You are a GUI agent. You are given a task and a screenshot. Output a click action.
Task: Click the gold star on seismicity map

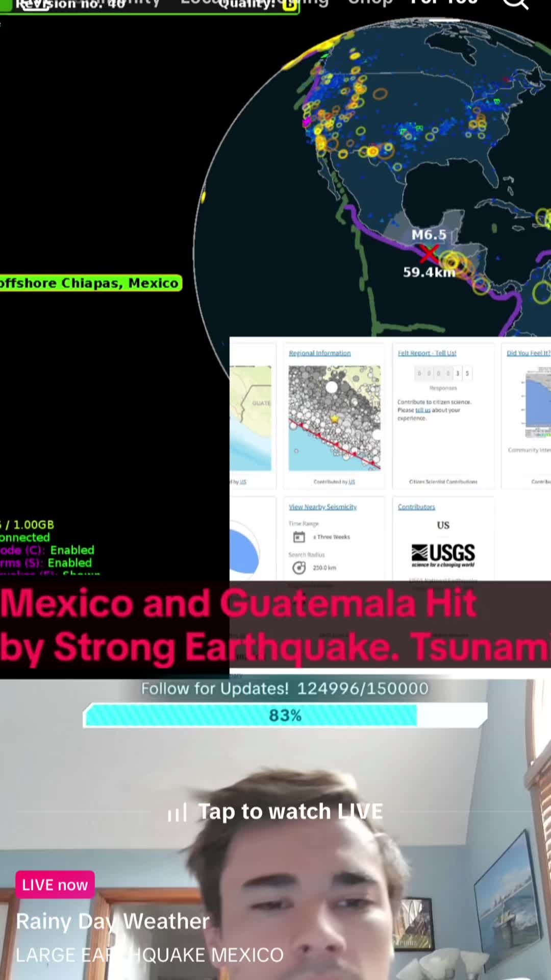tap(335, 419)
